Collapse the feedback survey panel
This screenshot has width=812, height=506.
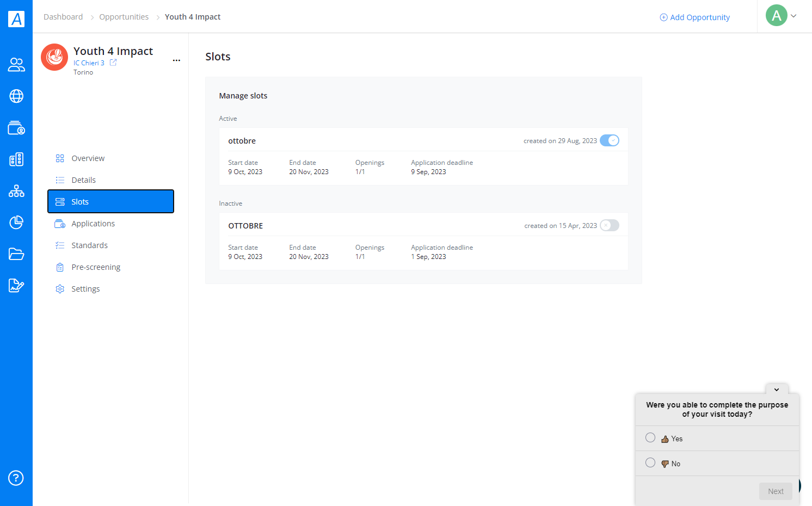pos(777,389)
